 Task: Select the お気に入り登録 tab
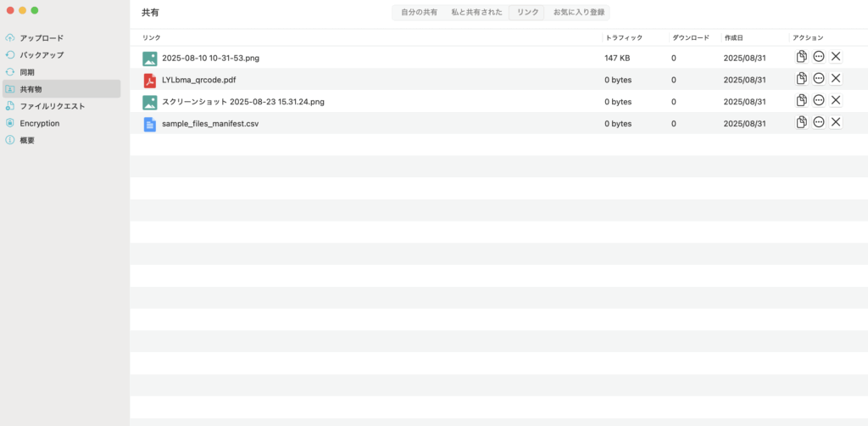(580, 13)
